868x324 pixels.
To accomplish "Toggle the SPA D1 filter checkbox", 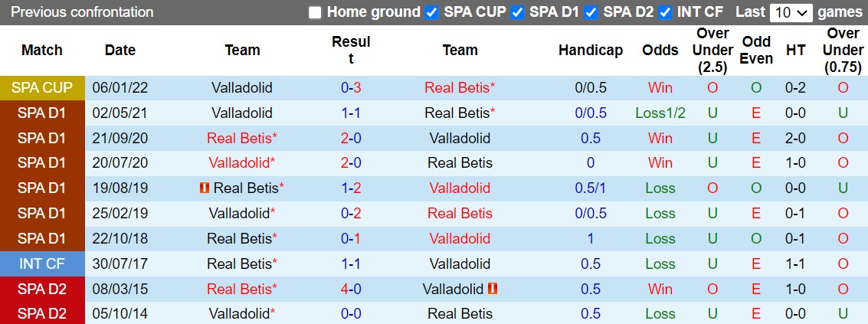I will click(517, 12).
